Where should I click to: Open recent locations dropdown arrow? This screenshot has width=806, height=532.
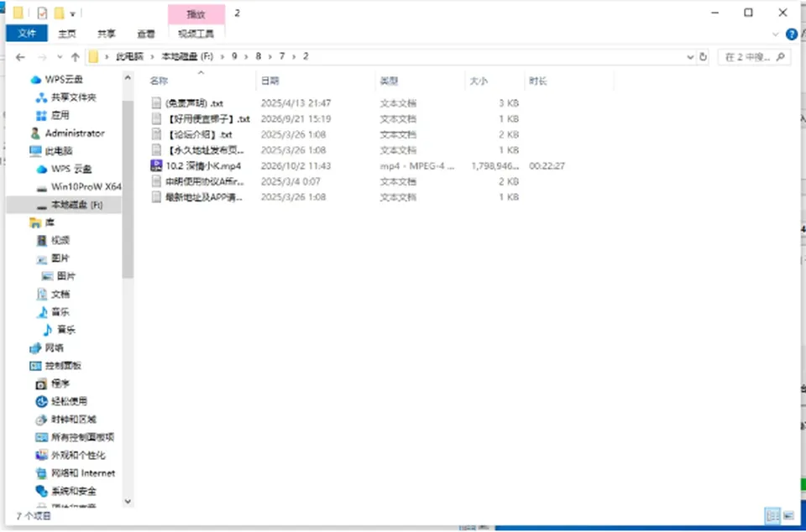(60, 56)
